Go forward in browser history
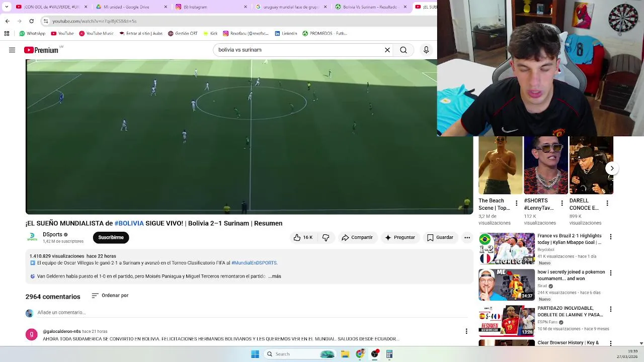The height and width of the screenshot is (362, 644). click(19, 21)
